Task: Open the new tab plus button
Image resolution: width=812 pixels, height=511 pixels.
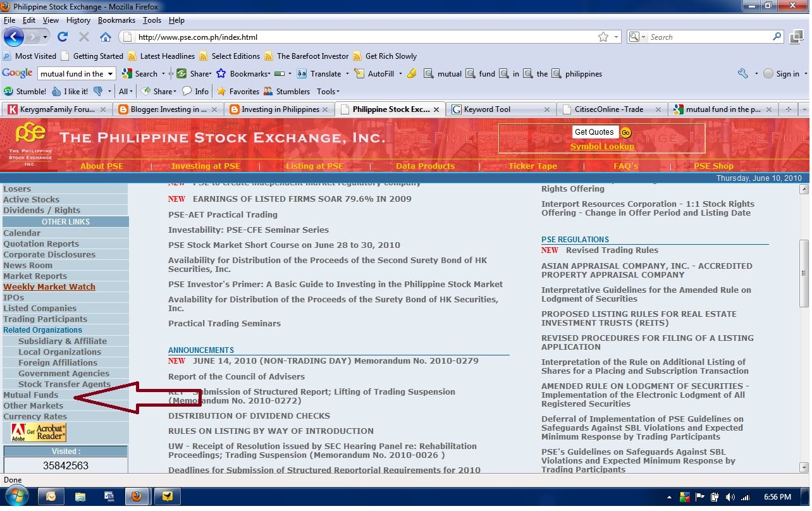Action: pyautogui.click(x=788, y=109)
